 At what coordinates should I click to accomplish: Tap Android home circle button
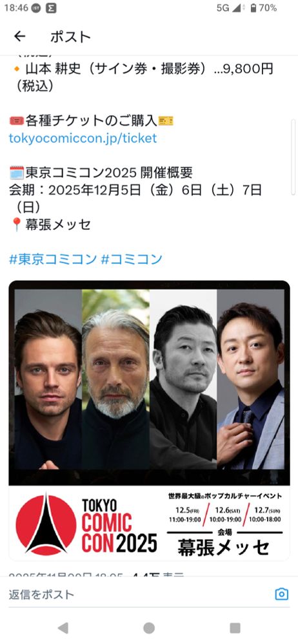[x=149, y=627]
